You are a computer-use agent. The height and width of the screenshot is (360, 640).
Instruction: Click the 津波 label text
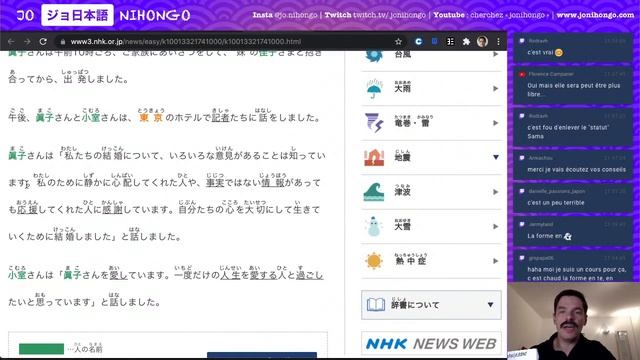(402, 192)
